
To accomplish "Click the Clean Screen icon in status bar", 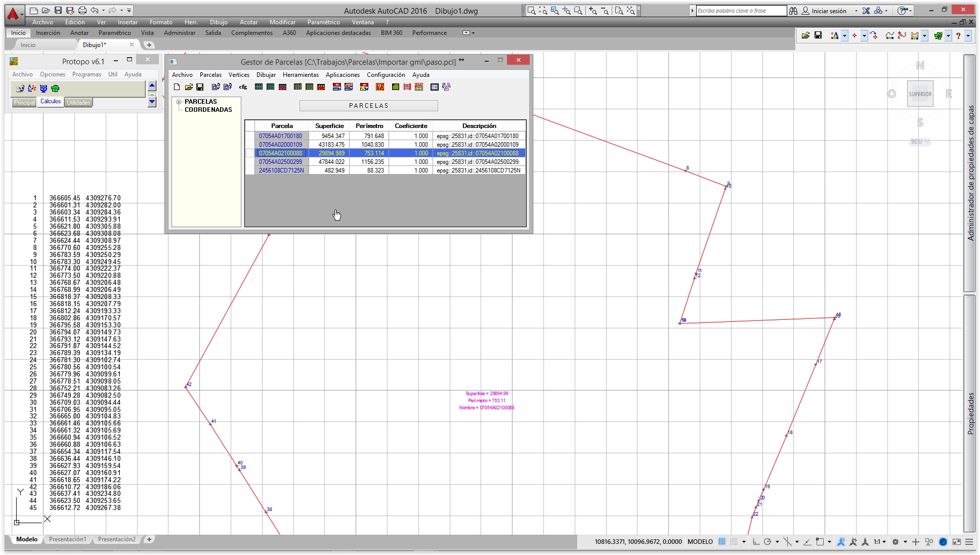I will (x=957, y=542).
